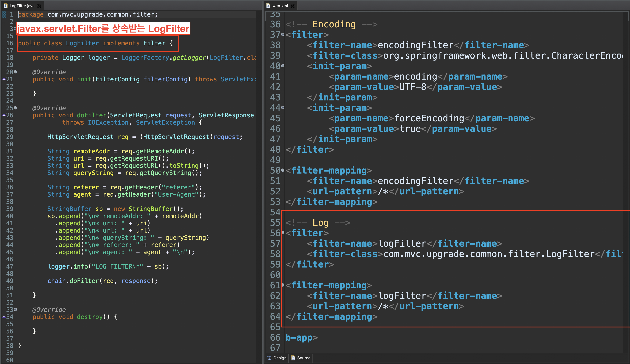Close the LogFilter.java editor tab
The width and height of the screenshot is (630, 364).
39,6
